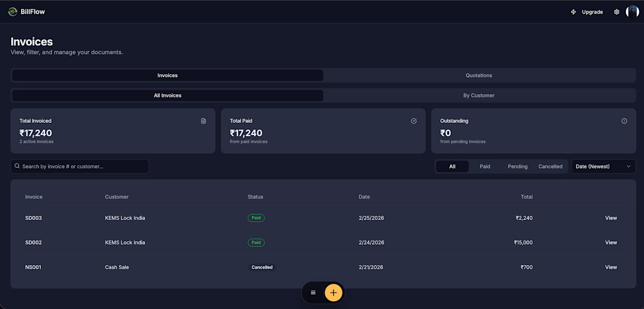Click the 'from paid invoices' caption
This screenshot has height=309, width=644.
[248, 142]
